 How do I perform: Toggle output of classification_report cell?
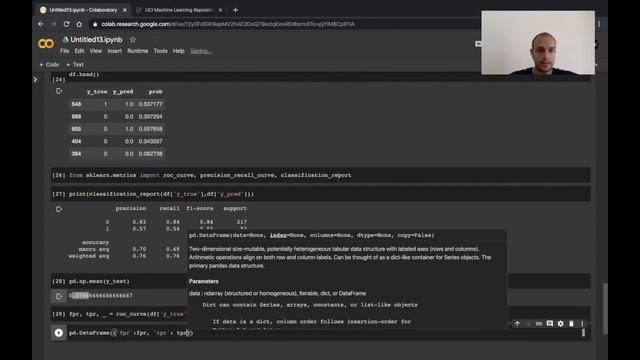(59, 209)
